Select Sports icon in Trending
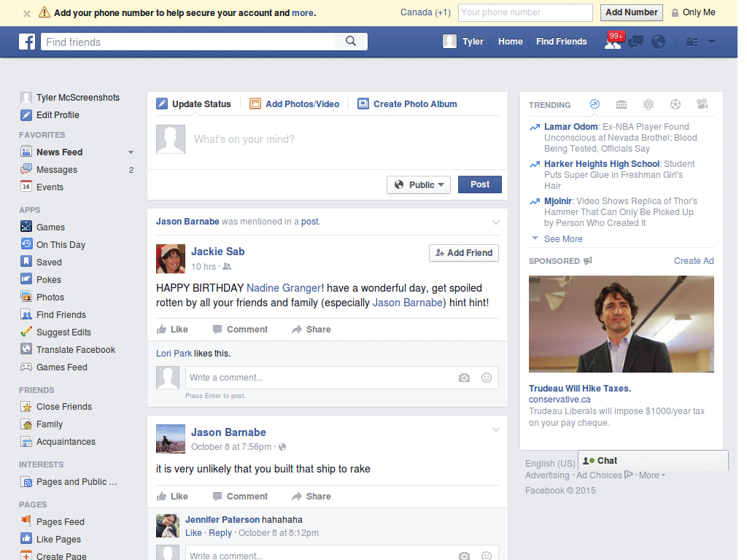This screenshot has width=747, height=560. point(675,104)
